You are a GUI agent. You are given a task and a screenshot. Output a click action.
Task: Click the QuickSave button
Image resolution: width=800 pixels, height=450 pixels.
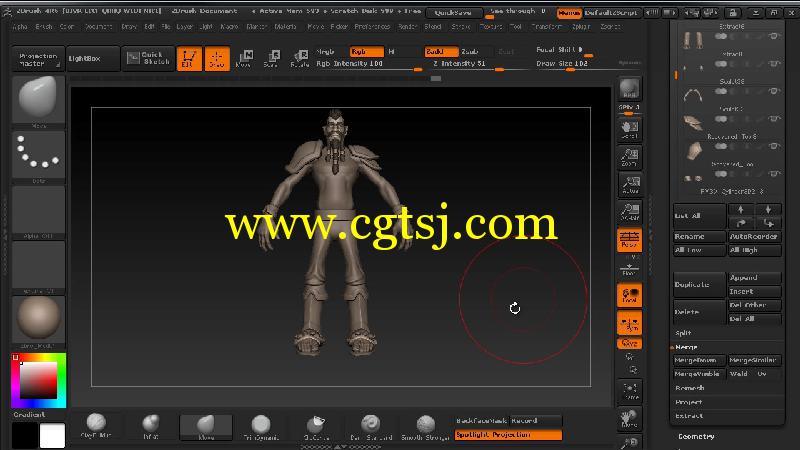[453, 12]
